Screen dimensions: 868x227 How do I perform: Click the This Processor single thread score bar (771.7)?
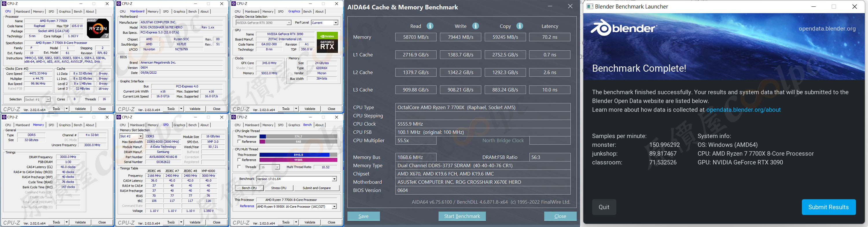pos(298,137)
